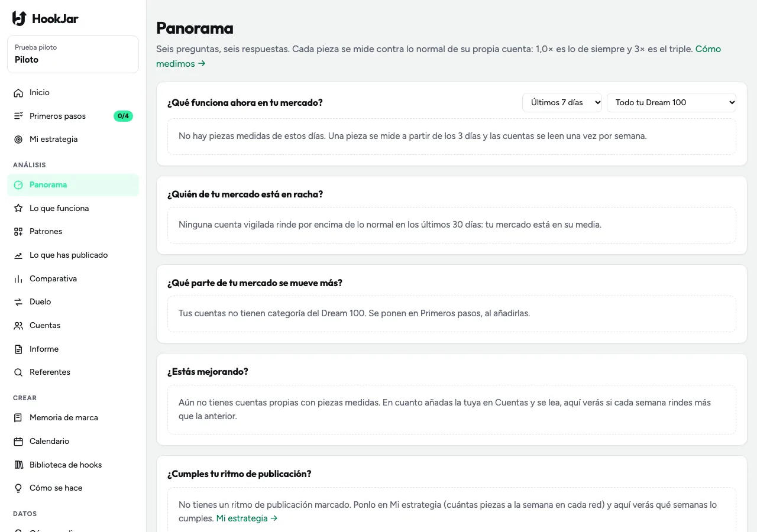Click the heading ¿Estás mejorando?
The width and height of the screenshot is (757, 532).
coord(208,371)
